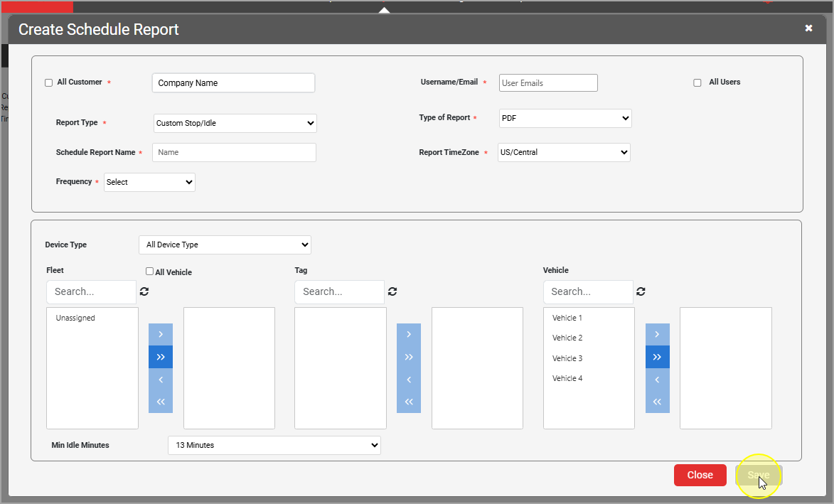The height and width of the screenshot is (504, 834).
Task: Refresh the Fleet search list
Action: [x=144, y=291]
